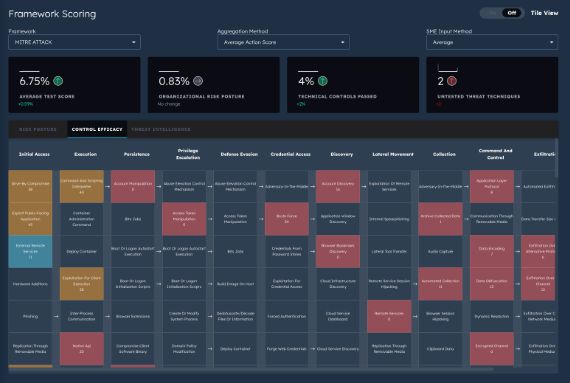Select the red Account Manipulation tile
This screenshot has width=570, height=383.
coord(133,186)
